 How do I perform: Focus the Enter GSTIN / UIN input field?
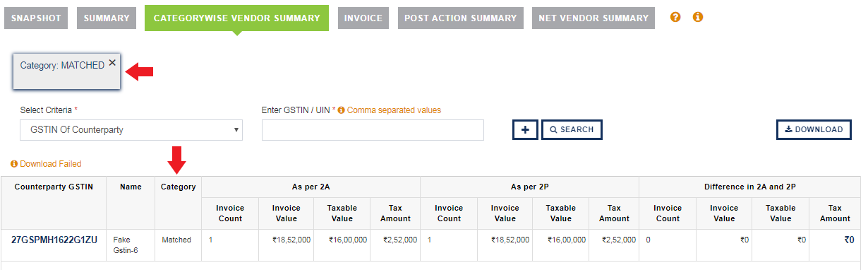tap(373, 130)
